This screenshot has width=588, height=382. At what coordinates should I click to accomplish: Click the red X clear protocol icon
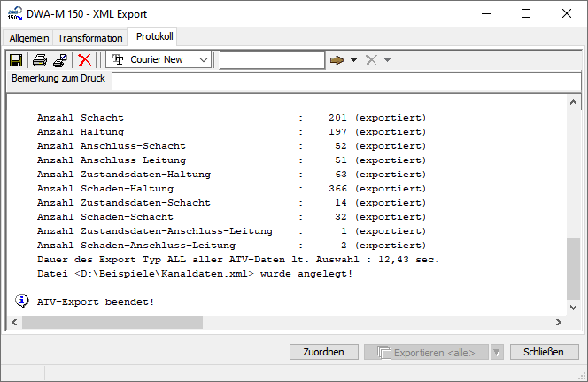click(85, 60)
